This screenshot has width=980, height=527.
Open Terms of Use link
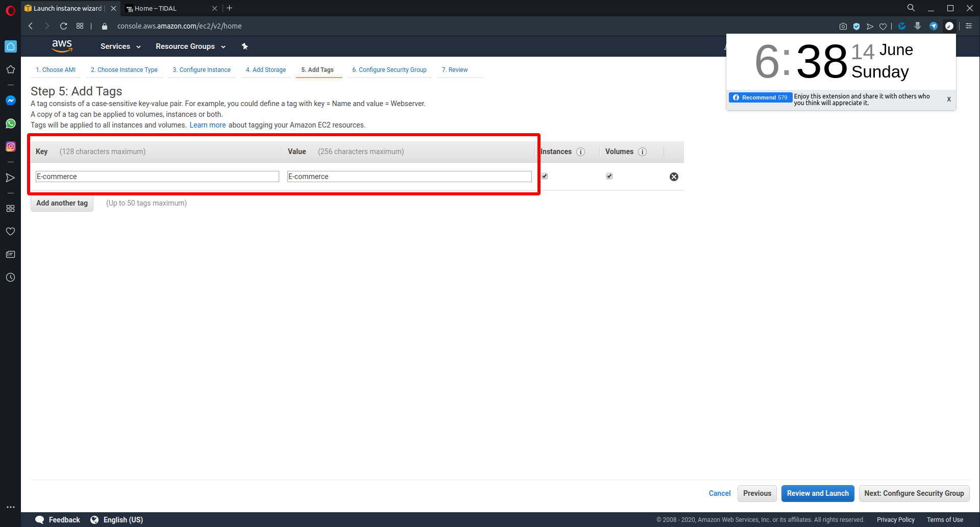tap(945, 520)
